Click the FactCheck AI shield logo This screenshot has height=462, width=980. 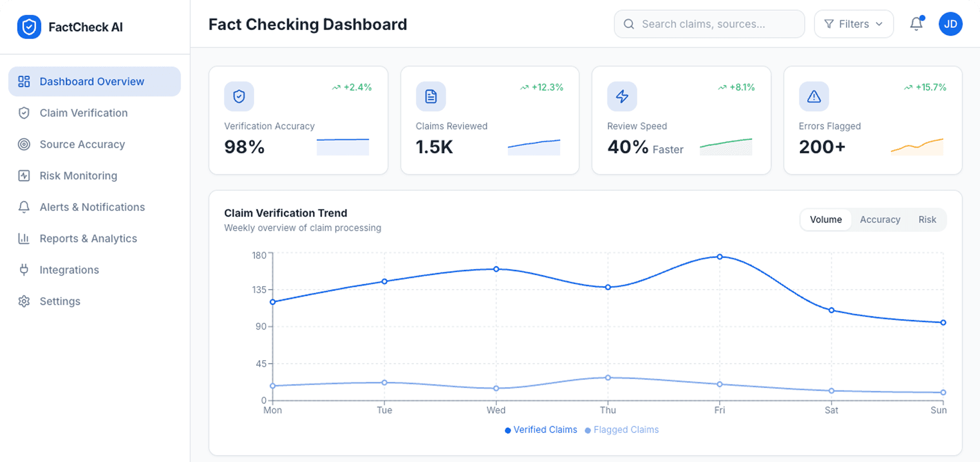pyautogui.click(x=29, y=27)
